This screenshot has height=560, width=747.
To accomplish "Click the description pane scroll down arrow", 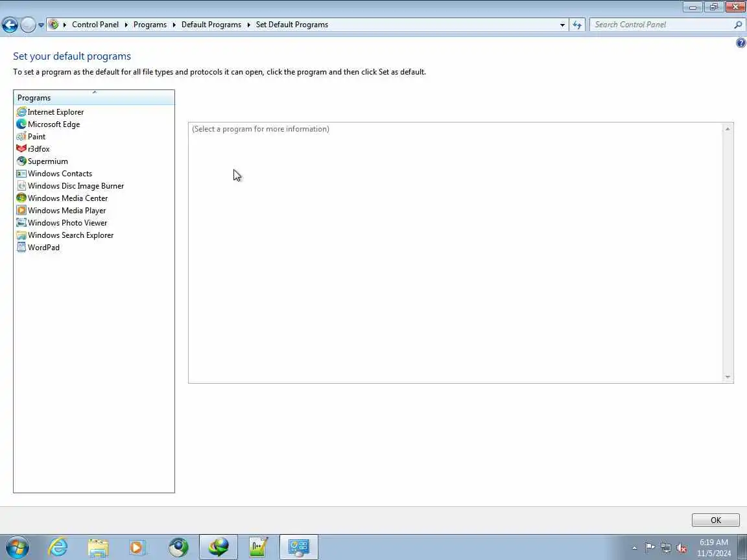I will (x=728, y=377).
